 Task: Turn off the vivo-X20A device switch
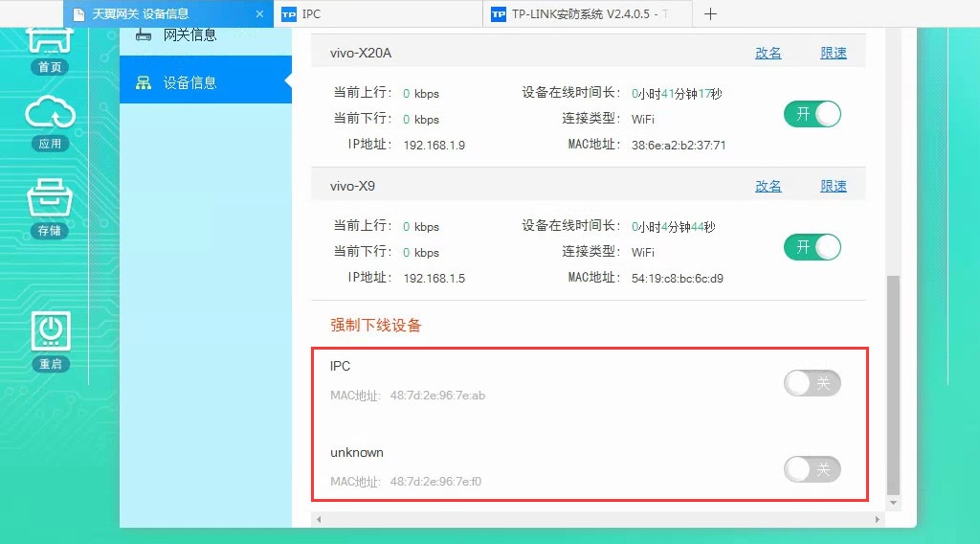tap(812, 114)
